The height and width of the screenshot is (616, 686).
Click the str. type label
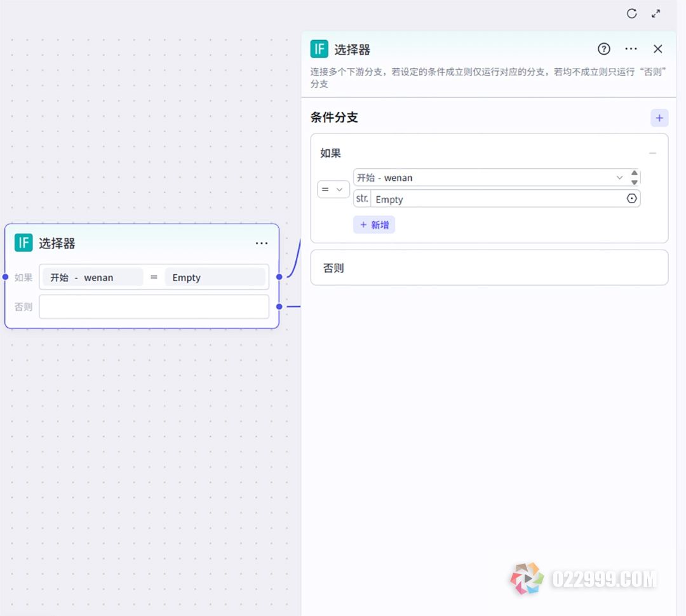(x=362, y=199)
